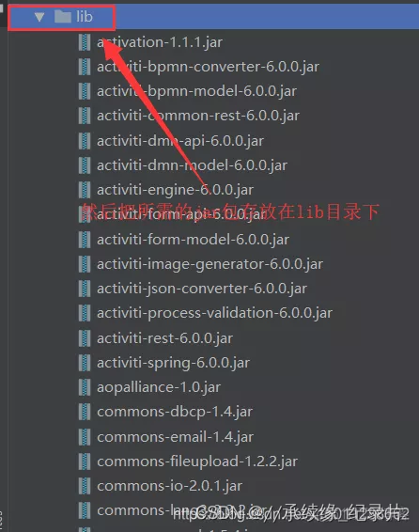Click the activation-1.1.1.jar file icon
Screen dimensions: 419x532
(85, 42)
